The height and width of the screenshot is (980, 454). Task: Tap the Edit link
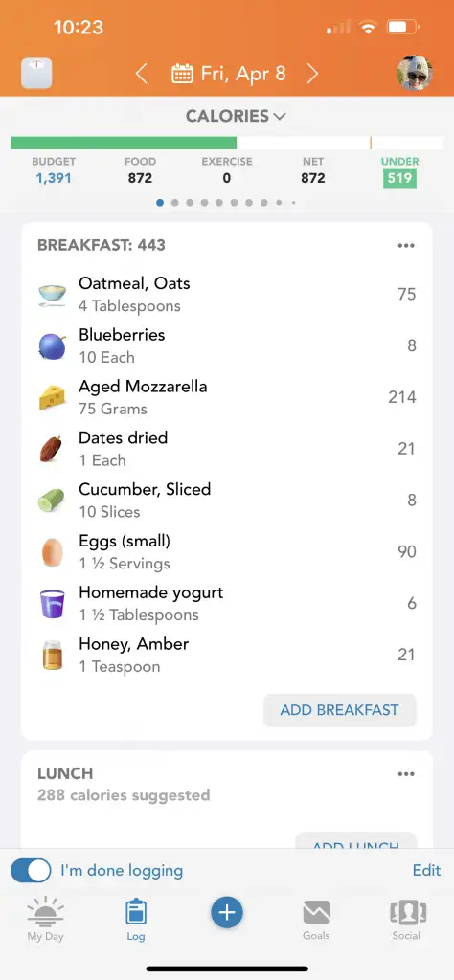pos(426,870)
